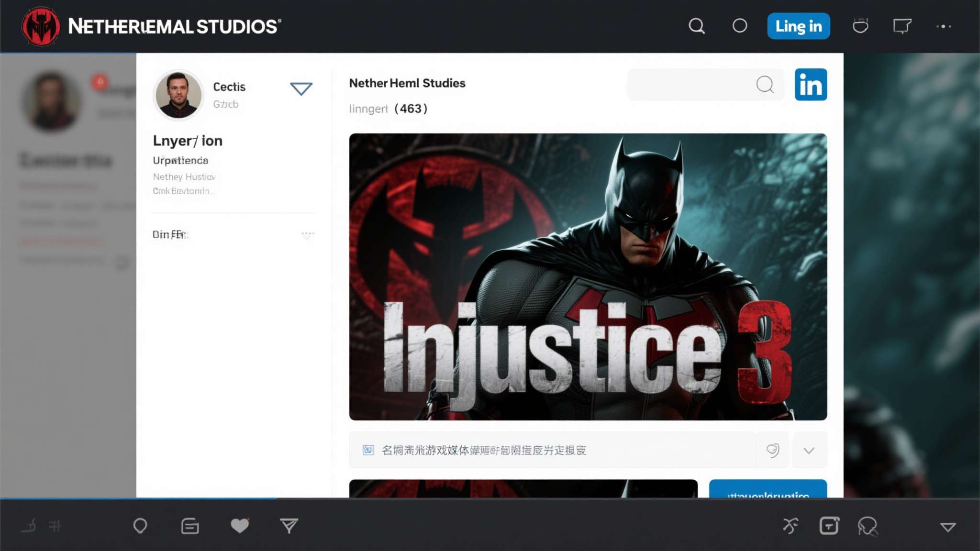Viewport: 980px width, 551px height.
Task: Open search from the top navigation bar
Action: point(697,26)
